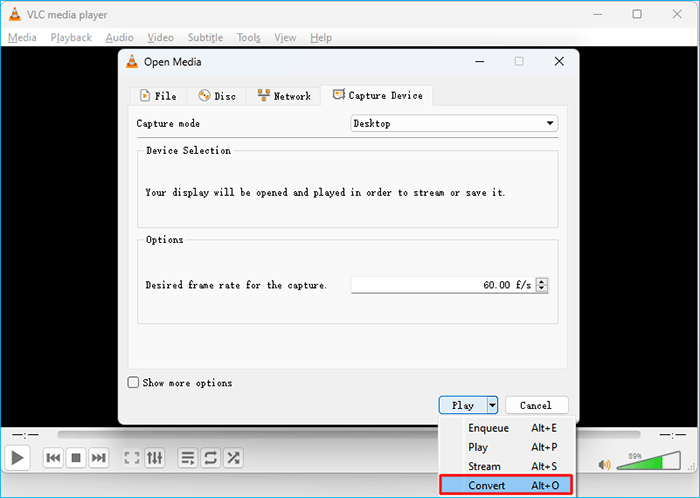Click the frame rate input field
Screen dimensions: 700x498
443,285
